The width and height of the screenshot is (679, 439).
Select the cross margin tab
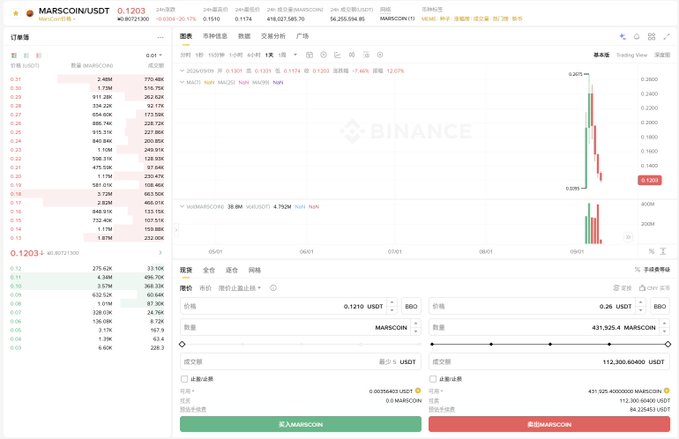pyautogui.click(x=209, y=270)
